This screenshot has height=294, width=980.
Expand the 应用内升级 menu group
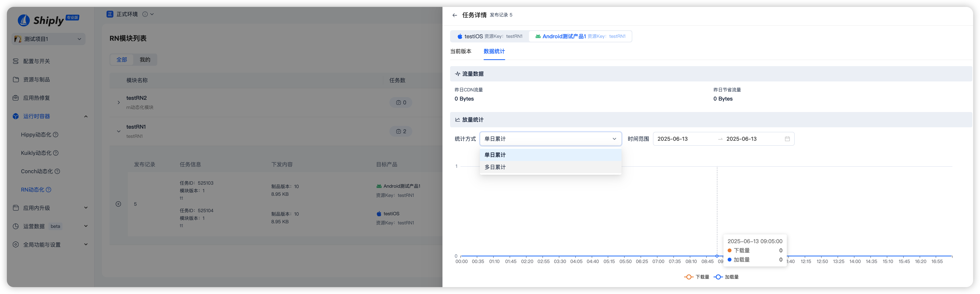click(86, 208)
